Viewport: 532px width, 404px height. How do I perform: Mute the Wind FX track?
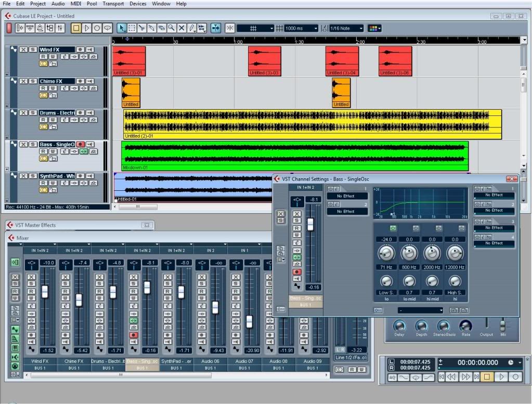[23, 50]
